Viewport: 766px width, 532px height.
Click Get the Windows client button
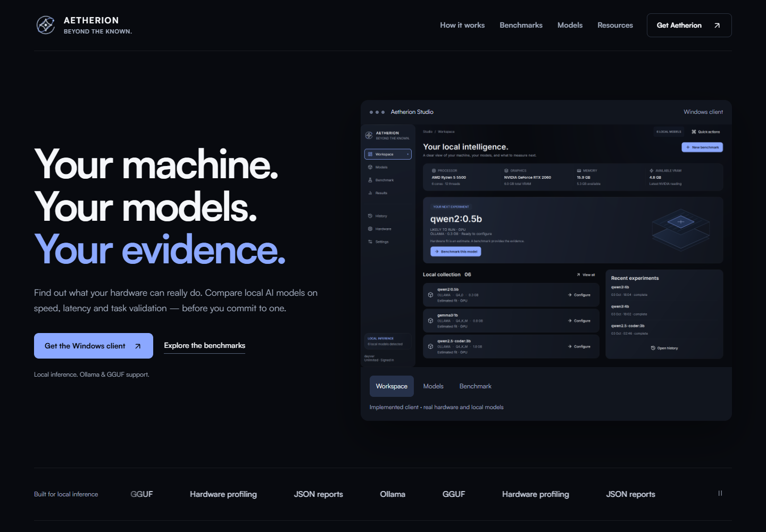point(94,346)
